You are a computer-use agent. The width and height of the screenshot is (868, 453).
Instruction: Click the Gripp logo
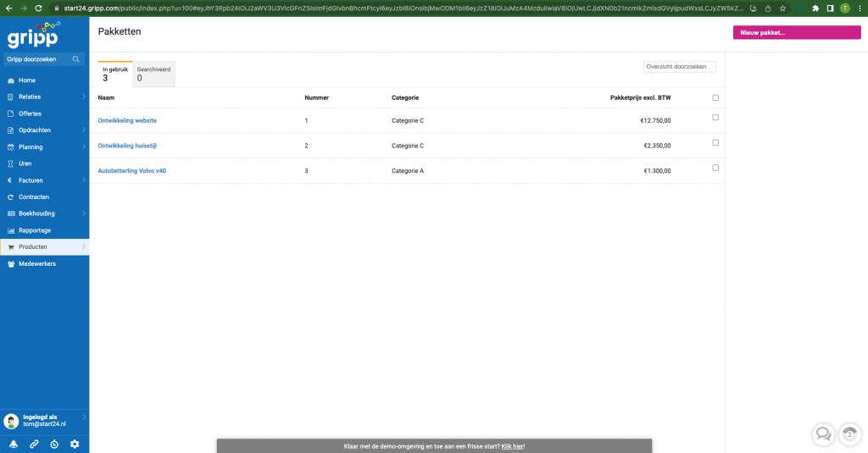[32, 36]
